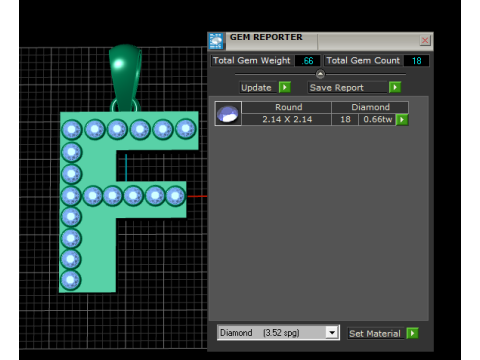Select the Total Gem Count value field

416,61
